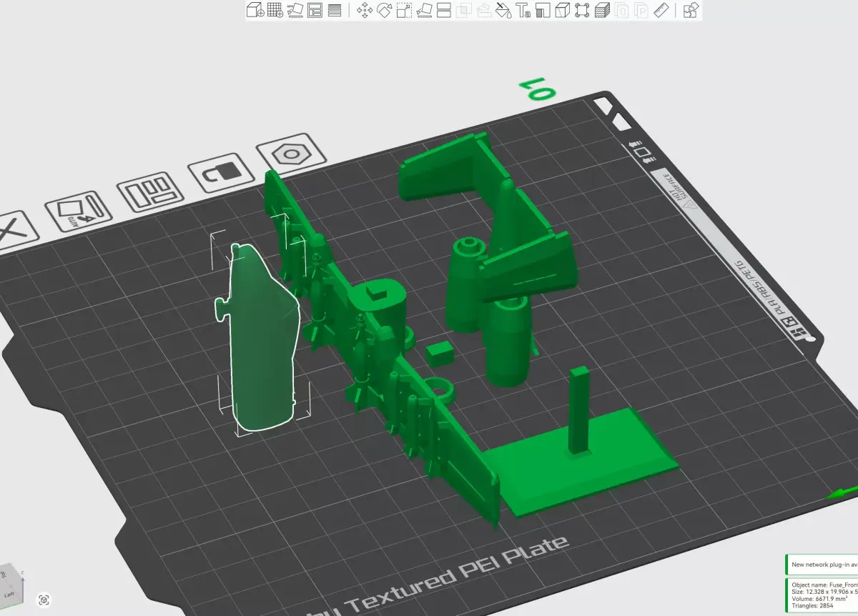Image resolution: width=858 pixels, height=616 pixels.
Task: Select the Measure ruler tool
Action: click(x=661, y=10)
